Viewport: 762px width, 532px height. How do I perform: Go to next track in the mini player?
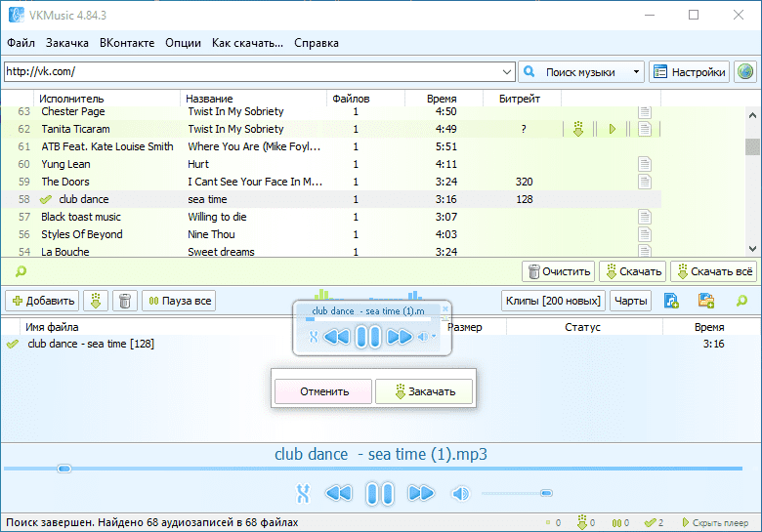tap(400, 337)
